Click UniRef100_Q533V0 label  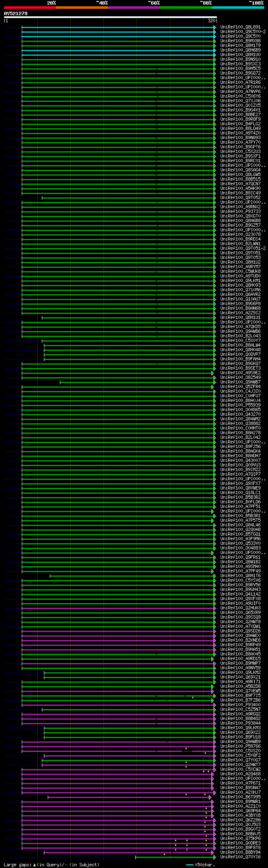pyautogui.click(x=240, y=544)
